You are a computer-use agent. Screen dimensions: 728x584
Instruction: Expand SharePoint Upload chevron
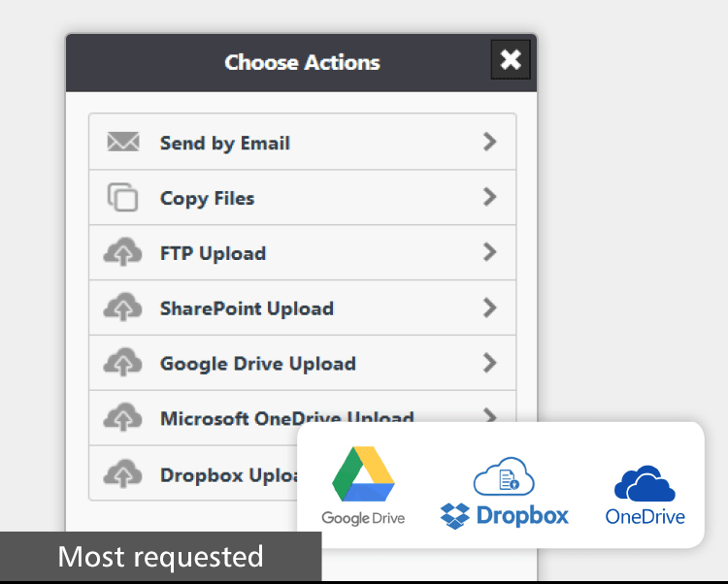(x=490, y=308)
